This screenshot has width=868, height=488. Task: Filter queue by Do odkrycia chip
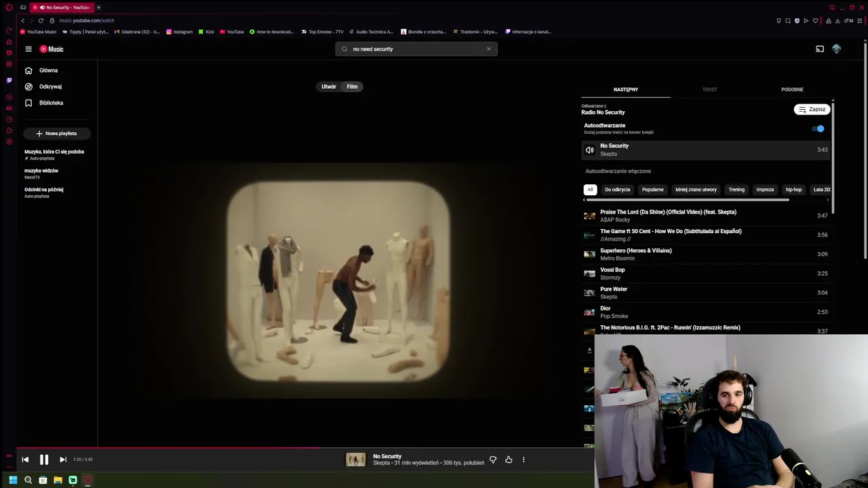(617, 190)
